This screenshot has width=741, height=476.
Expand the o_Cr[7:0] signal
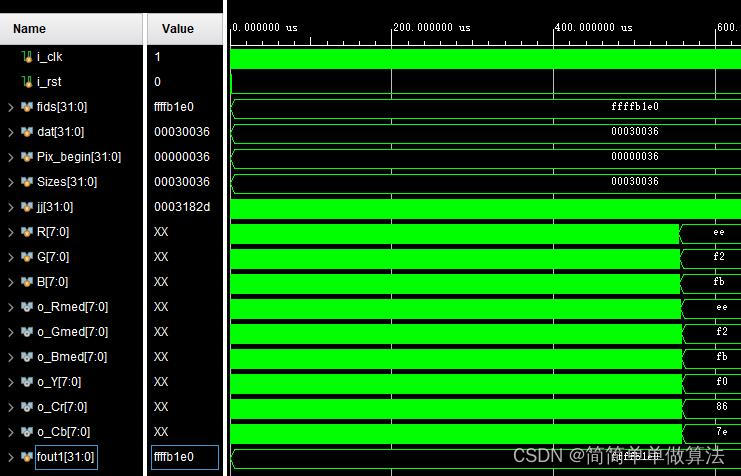pos(10,408)
